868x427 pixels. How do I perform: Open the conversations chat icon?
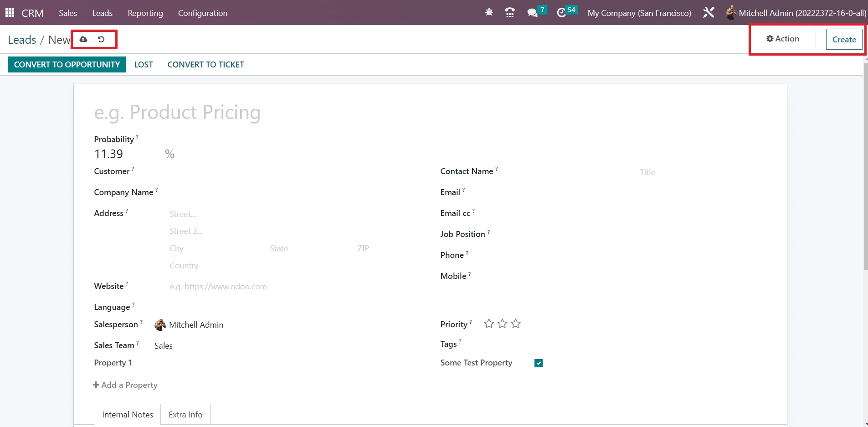[532, 13]
